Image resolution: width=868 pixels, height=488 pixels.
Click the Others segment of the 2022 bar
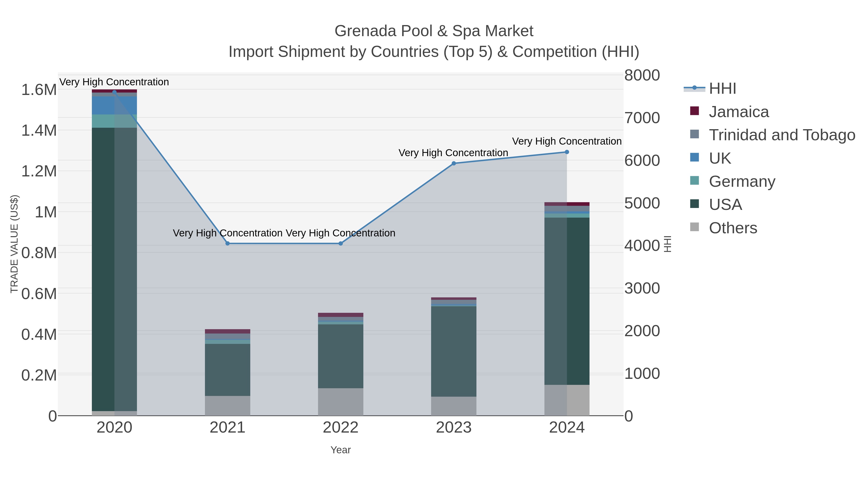tap(341, 402)
